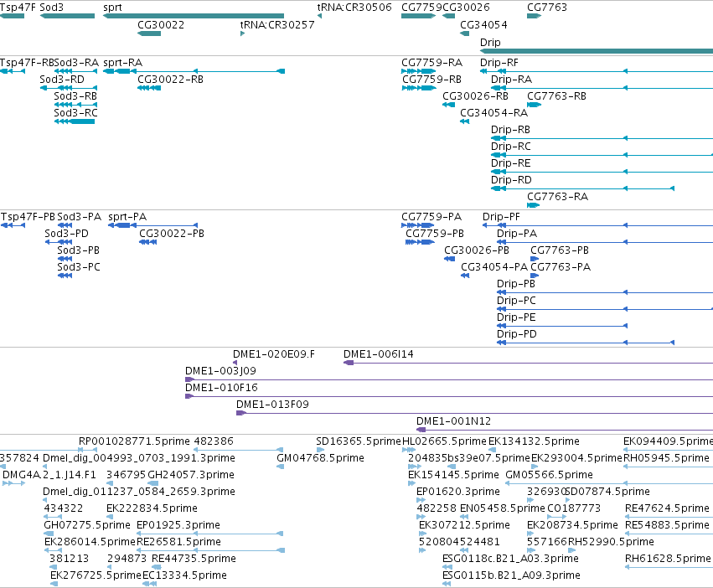Select the Drip-PD protein label
This screenshot has width=713, height=588.
[x=517, y=334]
